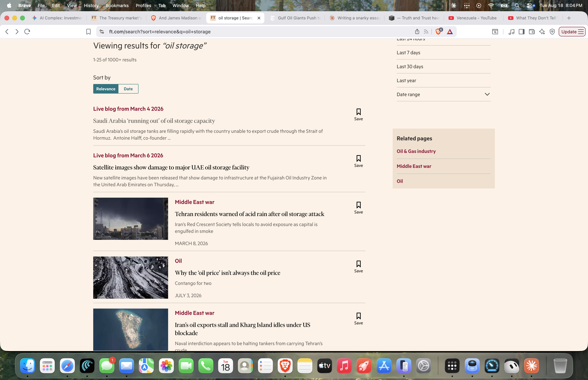Open Finder from the dock
The image size is (588, 380).
pyautogui.click(x=27, y=366)
